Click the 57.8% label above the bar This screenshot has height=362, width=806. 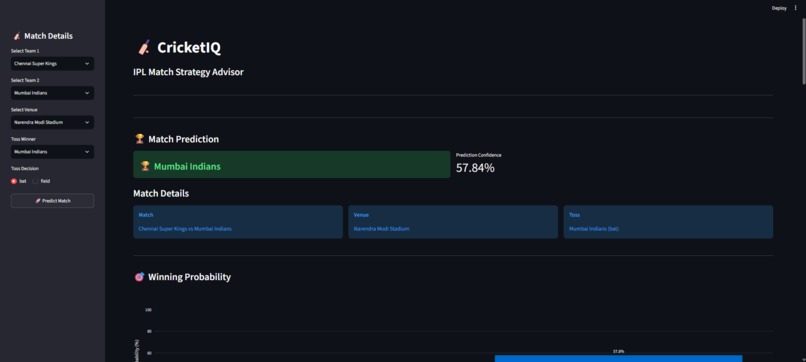[x=618, y=351]
